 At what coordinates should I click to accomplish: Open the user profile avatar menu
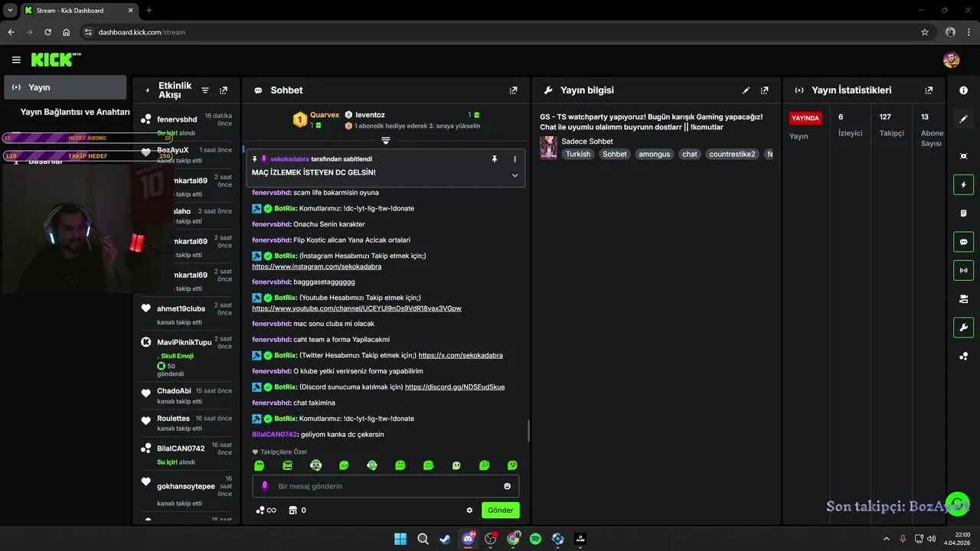[951, 60]
